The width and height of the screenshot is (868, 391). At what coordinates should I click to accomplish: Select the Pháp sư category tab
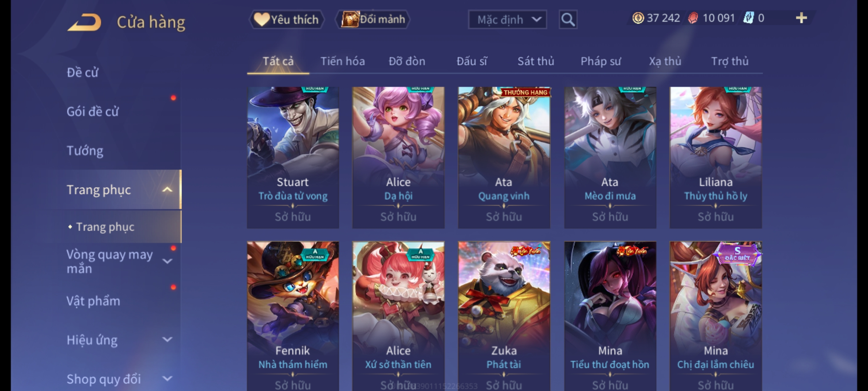[601, 61]
